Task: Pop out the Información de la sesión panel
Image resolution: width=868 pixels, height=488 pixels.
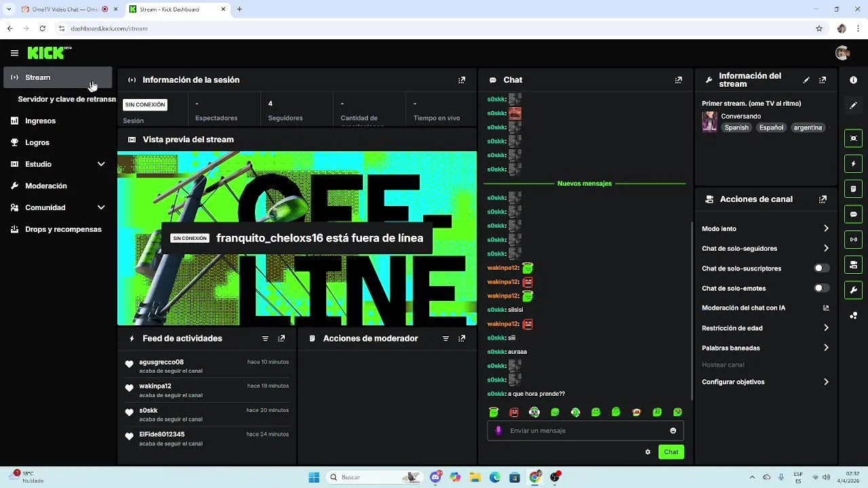Action: coord(462,80)
